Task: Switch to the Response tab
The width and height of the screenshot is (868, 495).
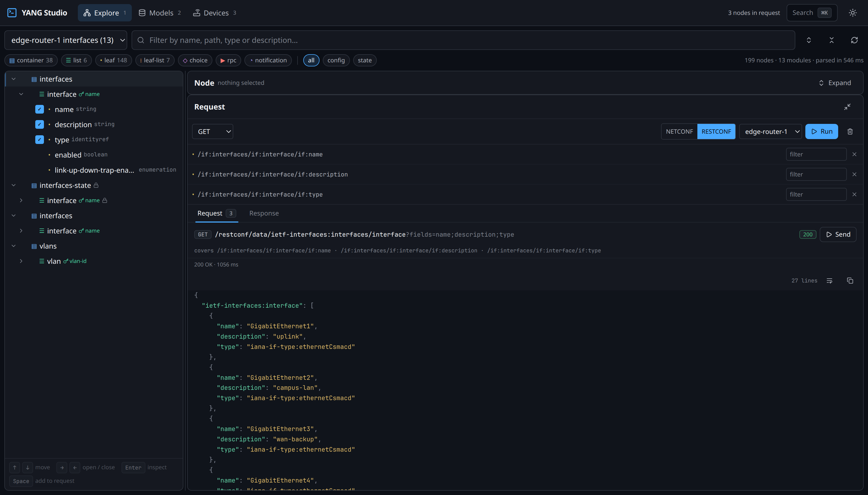Action: [264, 213]
